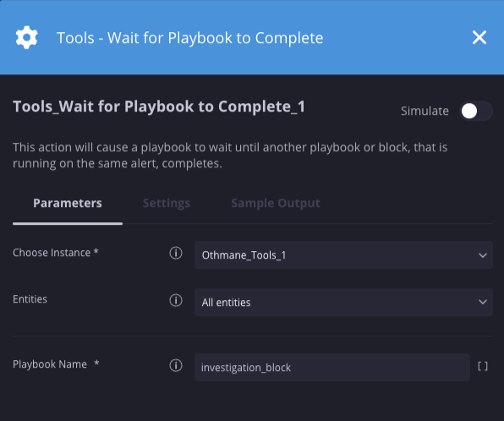Click the chevron arrow of Choose Instance

coord(483,255)
